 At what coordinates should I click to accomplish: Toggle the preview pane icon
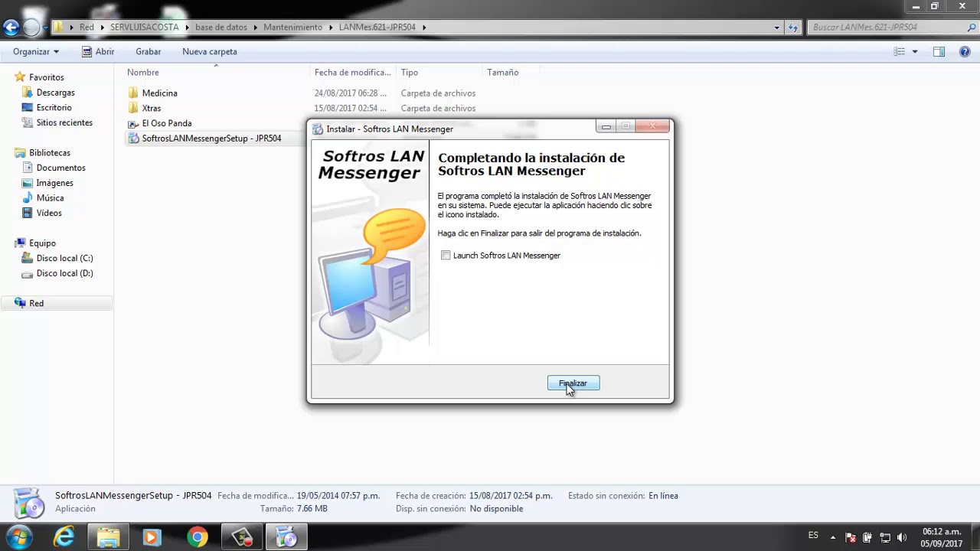tap(939, 51)
